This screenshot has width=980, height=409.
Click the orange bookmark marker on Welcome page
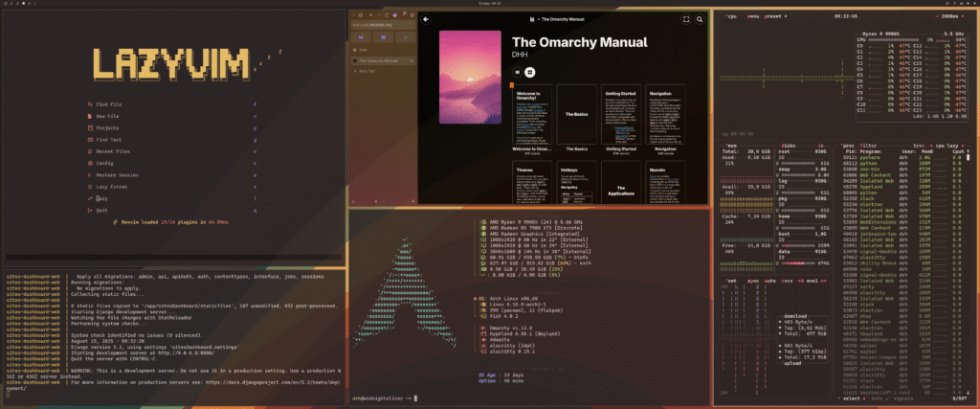pos(511,85)
